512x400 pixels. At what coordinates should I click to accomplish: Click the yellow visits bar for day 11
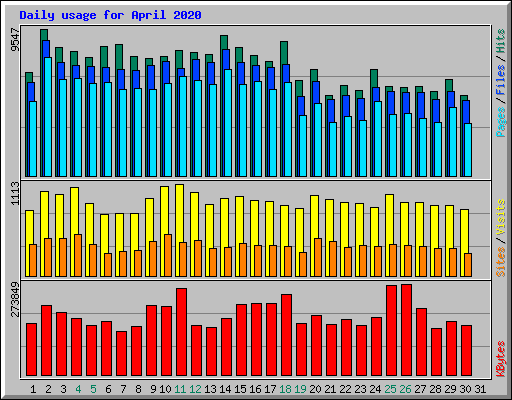[179, 230]
